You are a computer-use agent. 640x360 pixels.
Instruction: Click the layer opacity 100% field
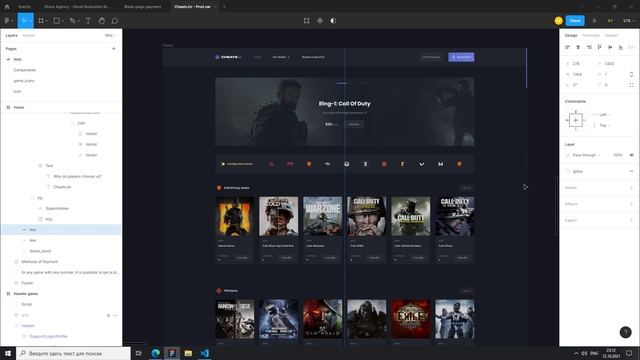(x=618, y=155)
